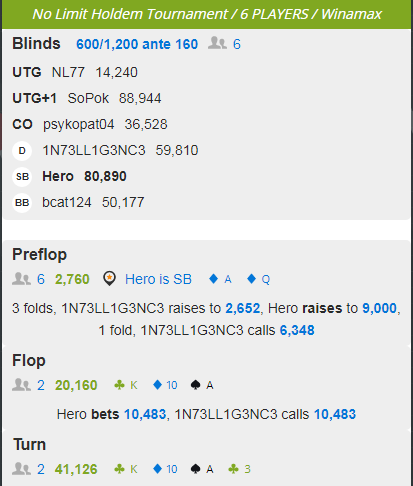The image size is (413, 486).
Task: Click the Hero is SB link
Action: [158, 279]
